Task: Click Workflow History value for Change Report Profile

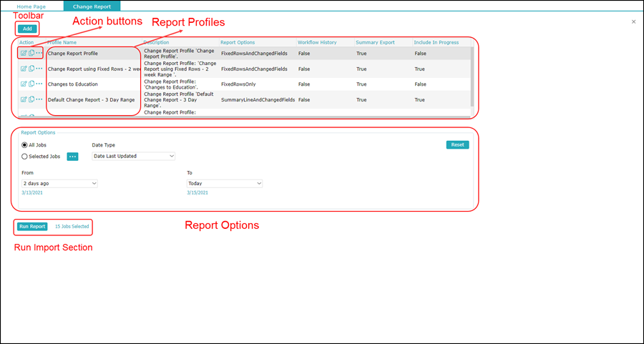Action: point(304,54)
